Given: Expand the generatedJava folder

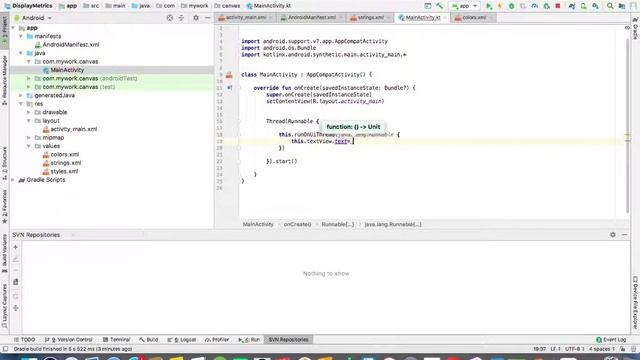Looking at the screenshot, I should click(x=21, y=95).
